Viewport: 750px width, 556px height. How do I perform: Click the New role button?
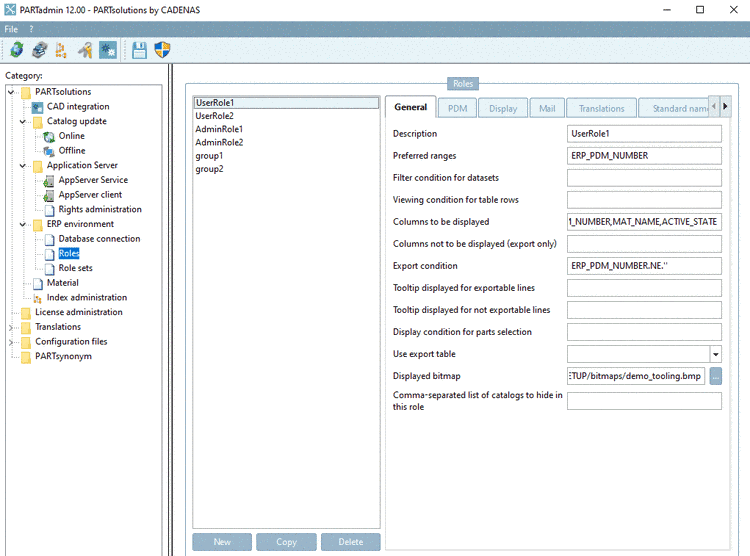222,542
